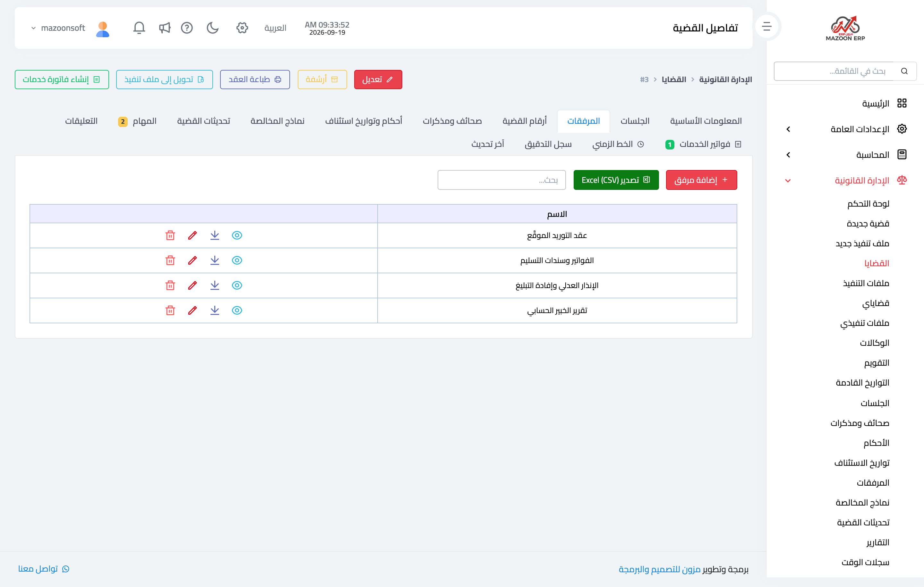Click the sidebar search magnifier icon
924x587 pixels.
pyautogui.click(x=904, y=71)
